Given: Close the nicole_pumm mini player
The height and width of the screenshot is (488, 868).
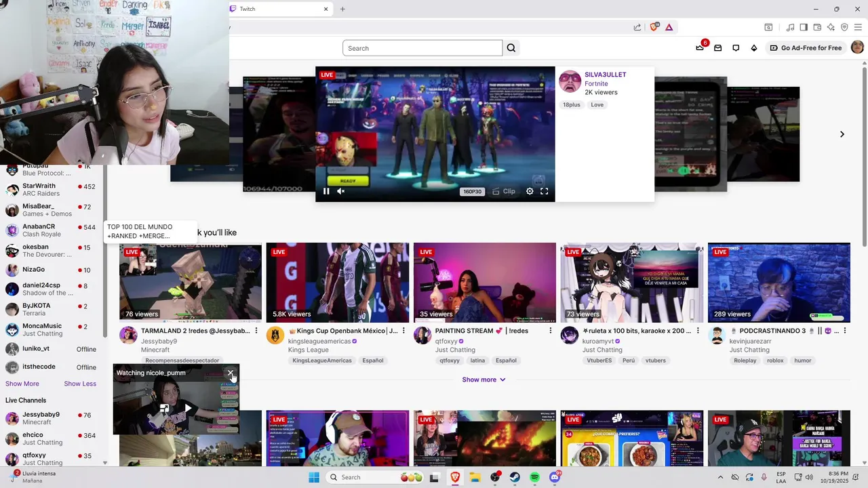Looking at the screenshot, I should (231, 373).
